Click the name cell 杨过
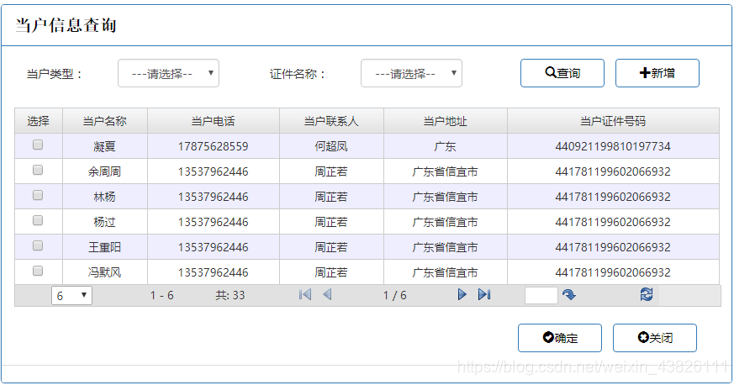Screen dimensions: 736x385 [104, 222]
